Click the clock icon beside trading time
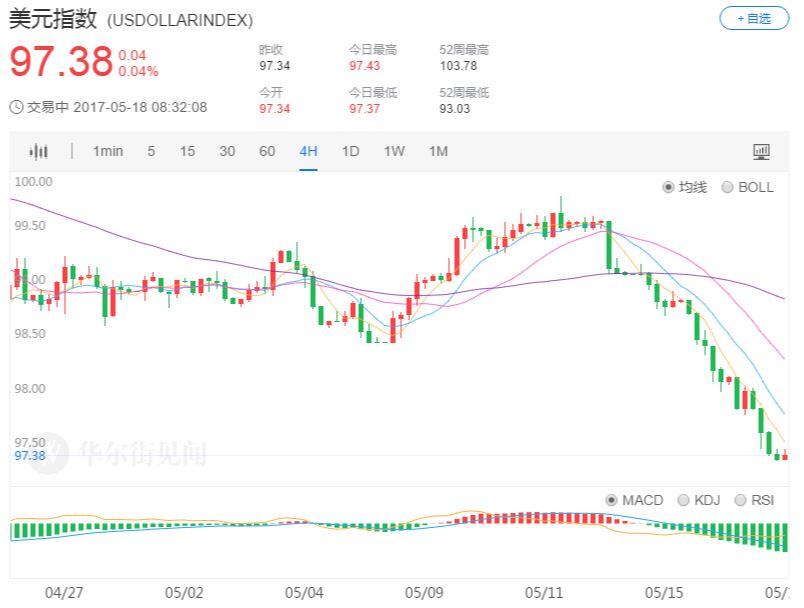This screenshot has width=804, height=608. 16,107
